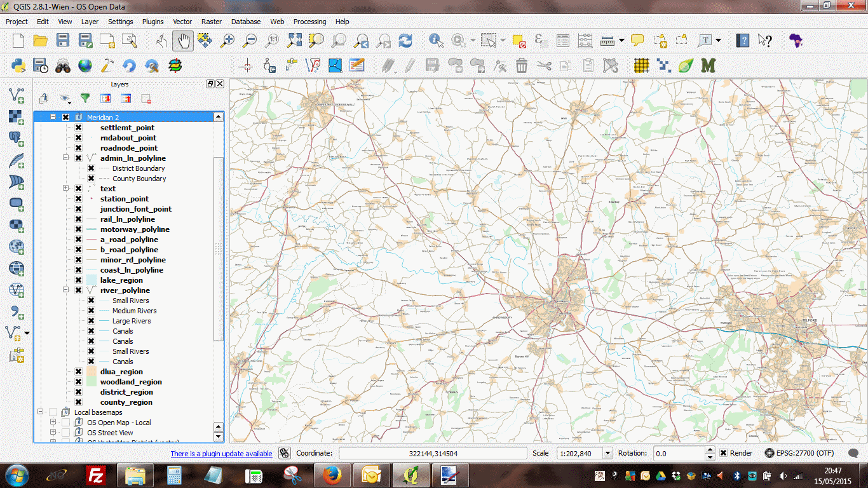The width and height of the screenshot is (868, 488).
Task: Click the Coordinate Capture crosshair icon
Action: (247, 65)
